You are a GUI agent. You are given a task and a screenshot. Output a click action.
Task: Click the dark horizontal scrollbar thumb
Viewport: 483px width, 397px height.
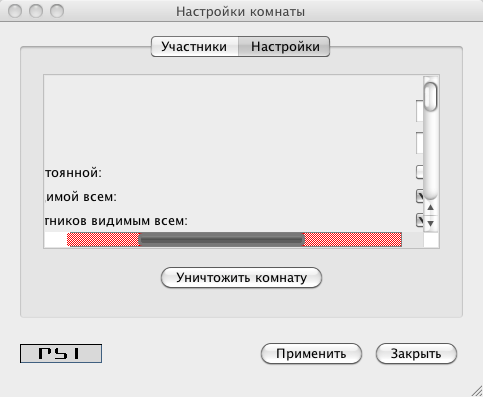tap(221, 239)
